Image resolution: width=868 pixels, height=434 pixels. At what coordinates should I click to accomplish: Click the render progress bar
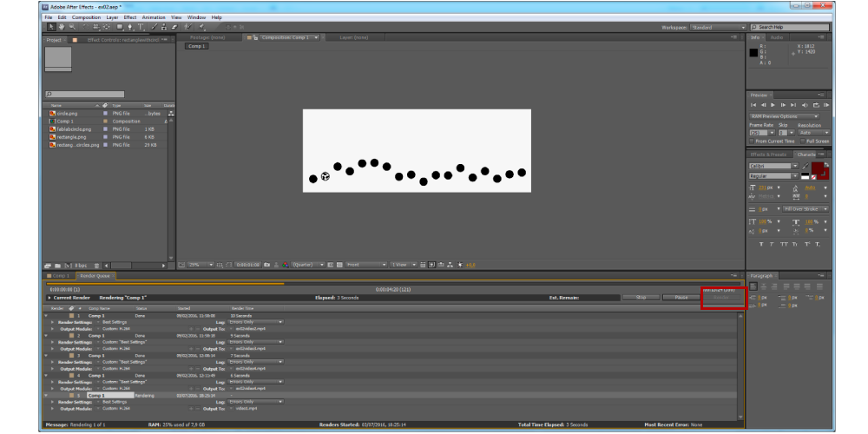[x=393, y=284]
